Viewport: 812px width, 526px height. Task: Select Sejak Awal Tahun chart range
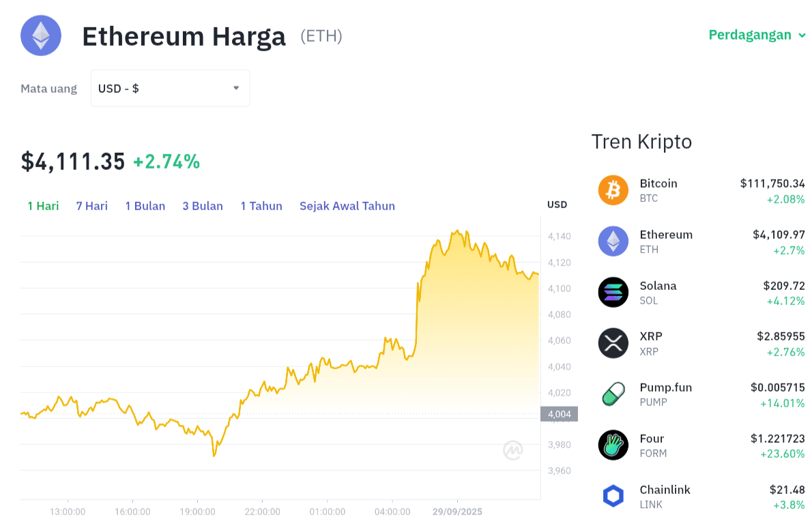tap(347, 206)
